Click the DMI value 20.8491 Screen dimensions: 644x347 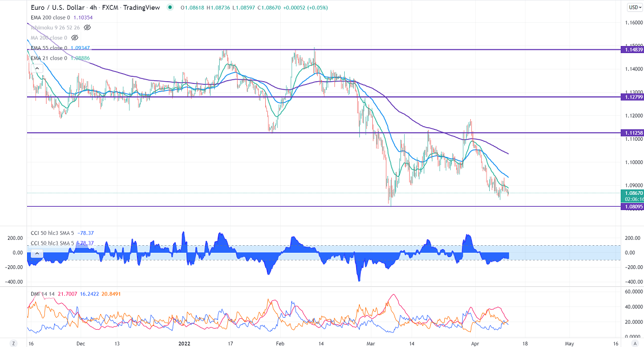coord(111,294)
